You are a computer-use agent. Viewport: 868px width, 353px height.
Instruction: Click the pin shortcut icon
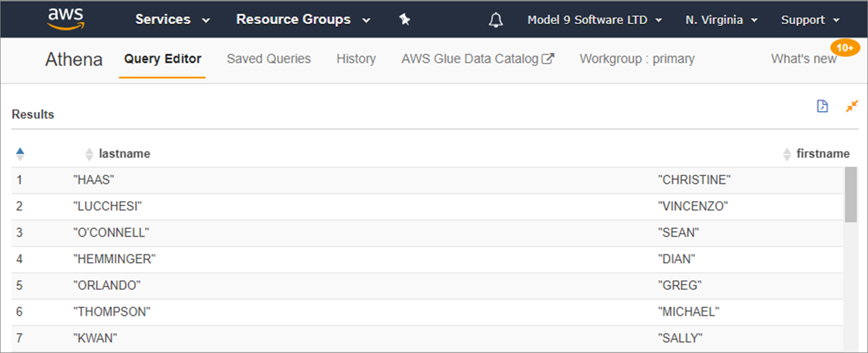[404, 20]
